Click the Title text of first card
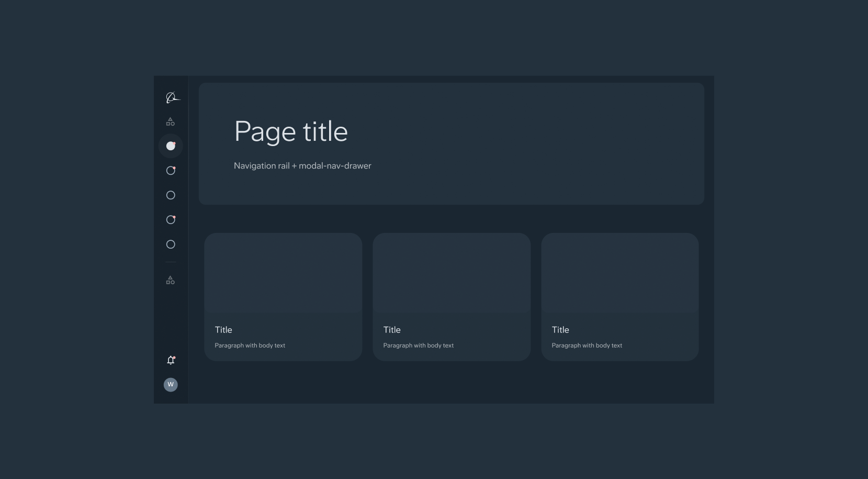The height and width of the screenshot is (479, 868). pos(223,330)
